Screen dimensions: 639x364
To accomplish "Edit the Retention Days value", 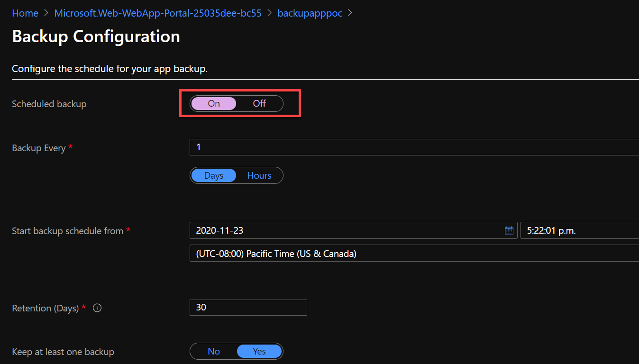I will [x=248, y=307].
